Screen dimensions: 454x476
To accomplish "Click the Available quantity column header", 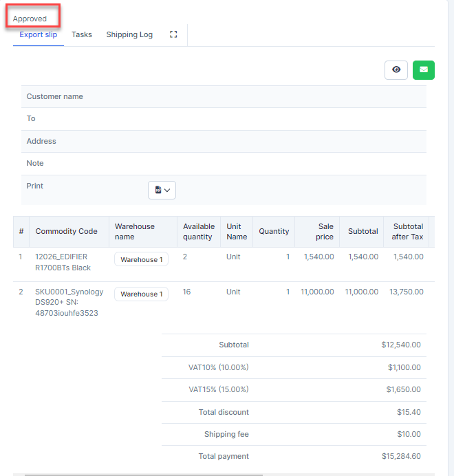I will pyautogui.click(x=198, y=231).
